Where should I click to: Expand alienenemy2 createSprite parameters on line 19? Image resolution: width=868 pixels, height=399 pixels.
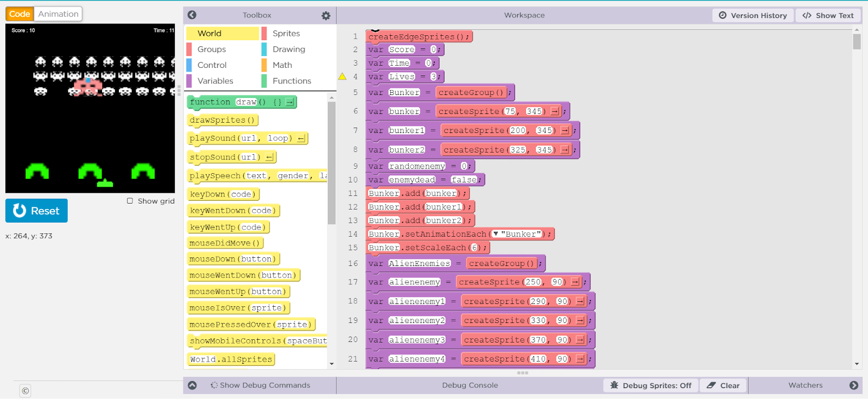580,320
